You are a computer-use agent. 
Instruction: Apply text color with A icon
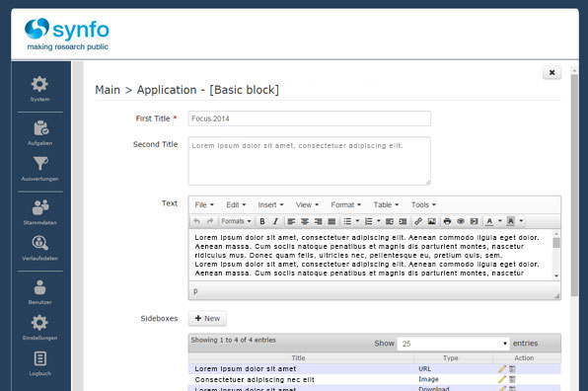click(489, 221)
